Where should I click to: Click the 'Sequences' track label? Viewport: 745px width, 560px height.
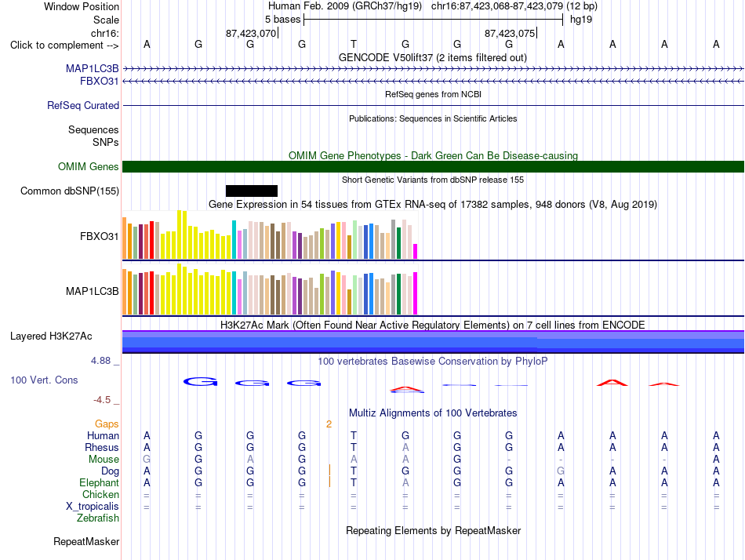[93, 129]
